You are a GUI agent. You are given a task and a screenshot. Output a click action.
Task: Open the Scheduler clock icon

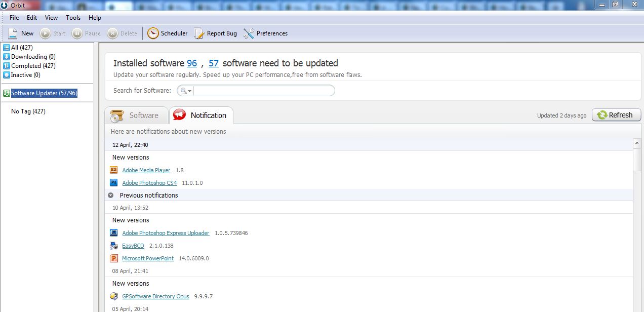(x=153, y=33)
